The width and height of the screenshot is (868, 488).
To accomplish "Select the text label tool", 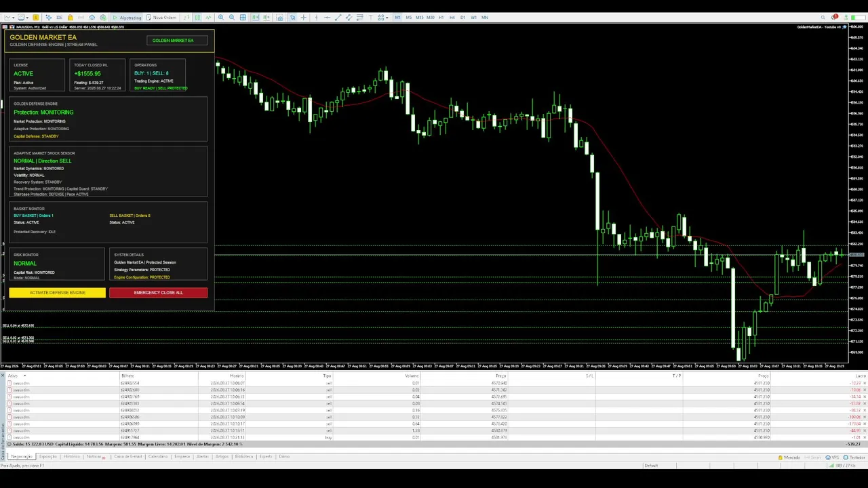I will (370, 18).
